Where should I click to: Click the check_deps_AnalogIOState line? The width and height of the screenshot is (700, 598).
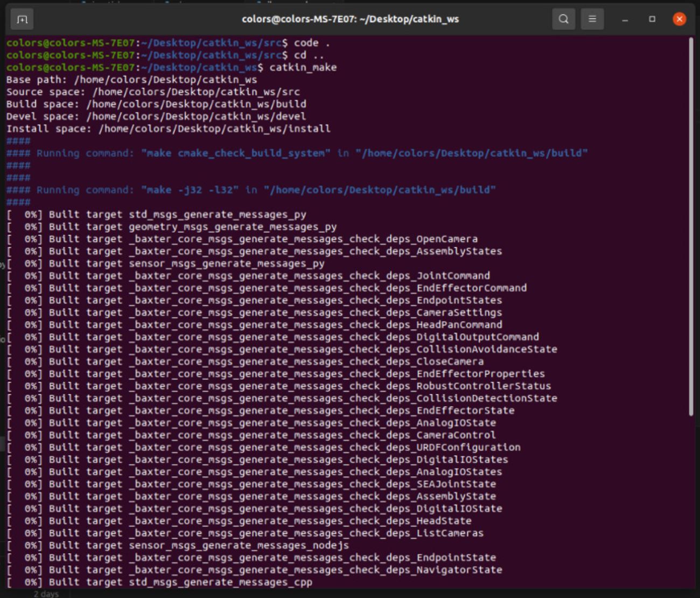[x=251, y=423]
